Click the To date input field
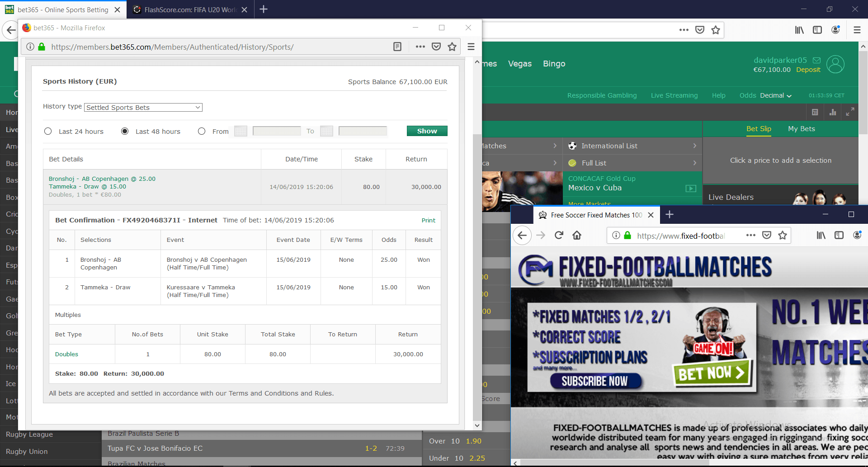The height and width of the screenshot is (467, 868). tap(363, 131)
